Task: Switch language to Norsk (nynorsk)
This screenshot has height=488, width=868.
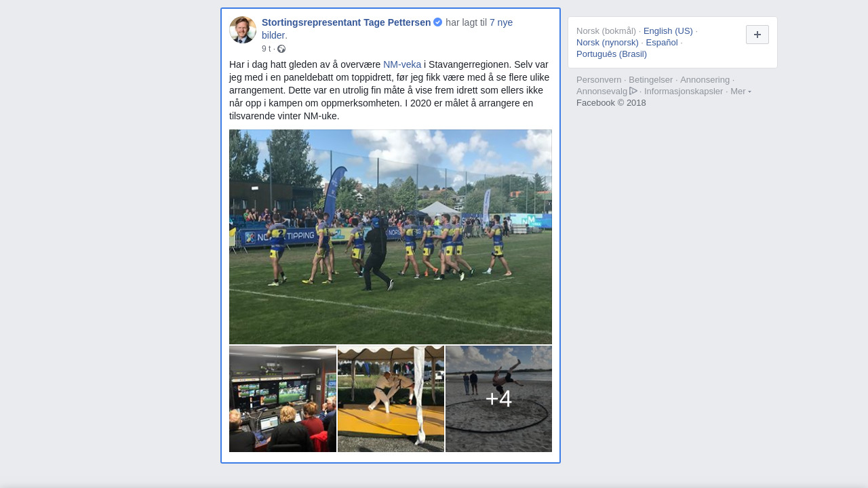Action: tap(608, 42)
